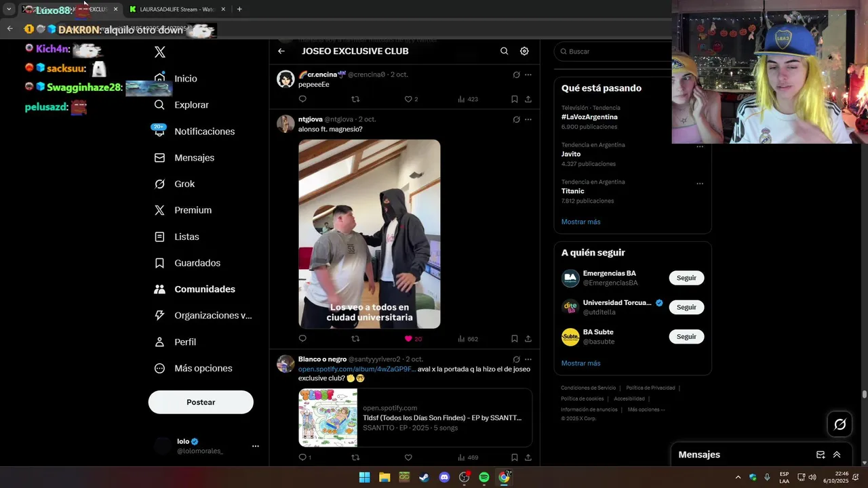Share ntgiova's post

click(528, 339)
